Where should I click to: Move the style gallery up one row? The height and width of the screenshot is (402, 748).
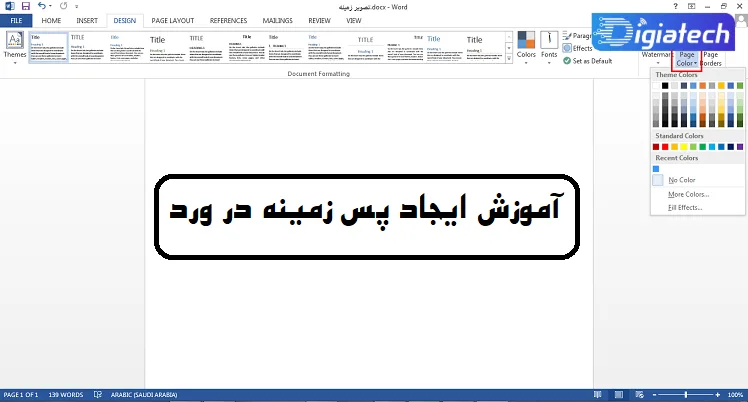509,37
